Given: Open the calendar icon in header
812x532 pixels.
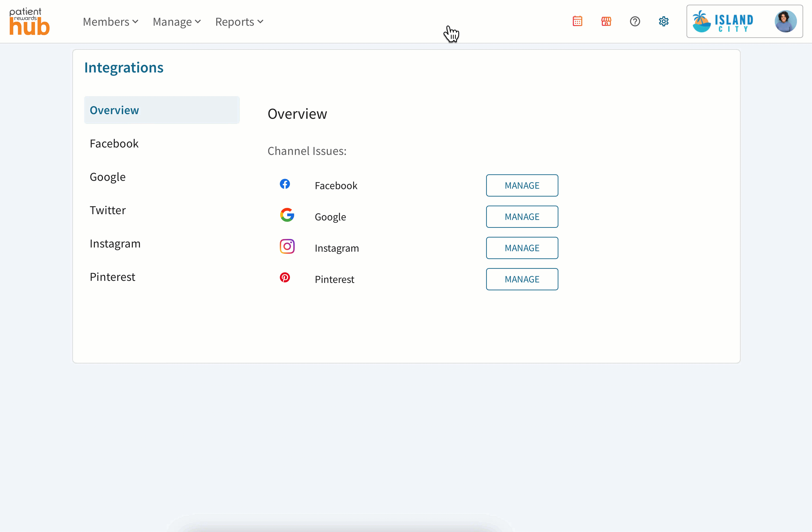Looking at the screenshot, I should [577, 21].
